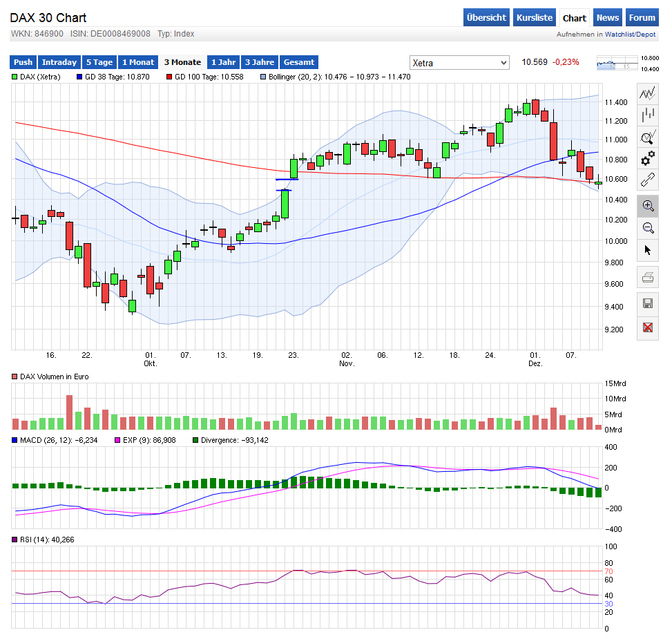
Task: Select the arrow pointer tool
Action: tap(648, 249)
